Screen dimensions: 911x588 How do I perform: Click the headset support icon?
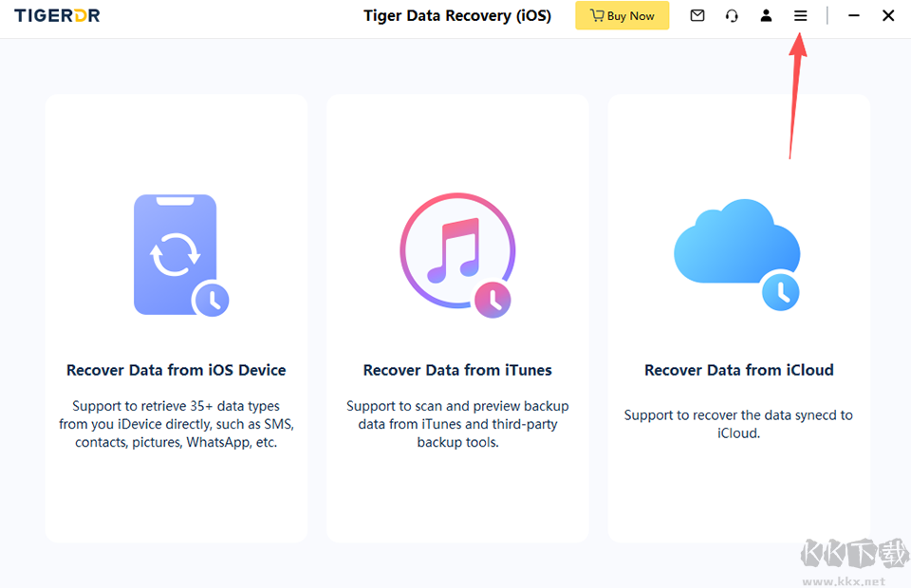[x=732, y=16]
